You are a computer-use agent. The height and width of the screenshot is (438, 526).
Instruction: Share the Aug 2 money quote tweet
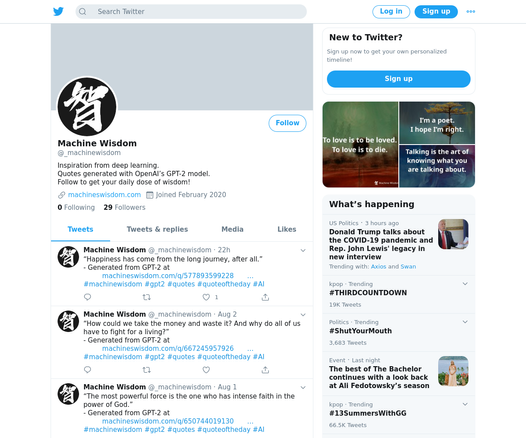[265, 370]
